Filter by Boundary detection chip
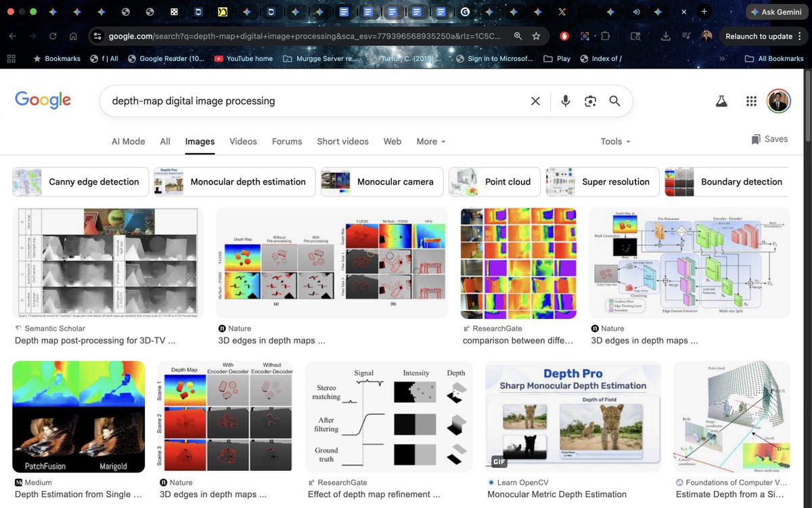 (727, 182)
